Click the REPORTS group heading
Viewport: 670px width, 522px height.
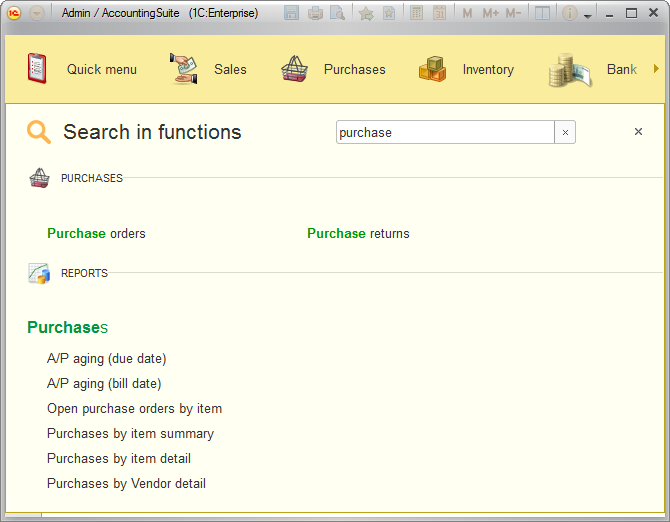pos(84,273)
